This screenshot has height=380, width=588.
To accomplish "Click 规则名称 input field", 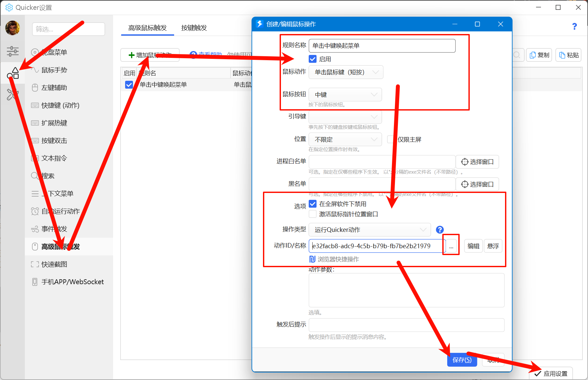I will pyautogui.click(x=382, y=46).
